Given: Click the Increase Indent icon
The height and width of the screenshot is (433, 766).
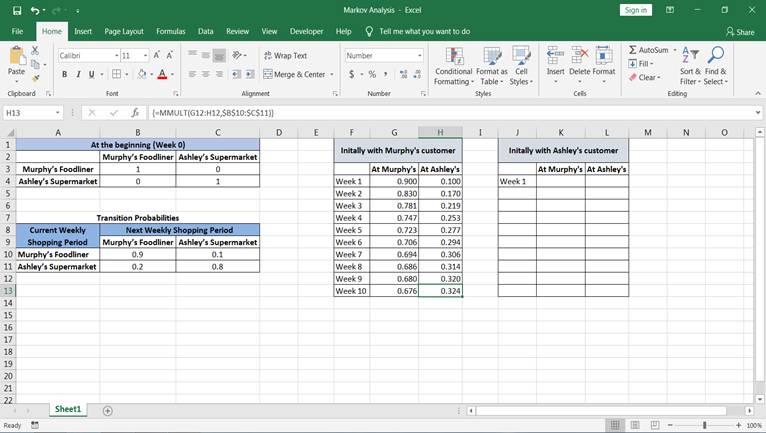Looking at the screenshot, I should tap(250, 74).
